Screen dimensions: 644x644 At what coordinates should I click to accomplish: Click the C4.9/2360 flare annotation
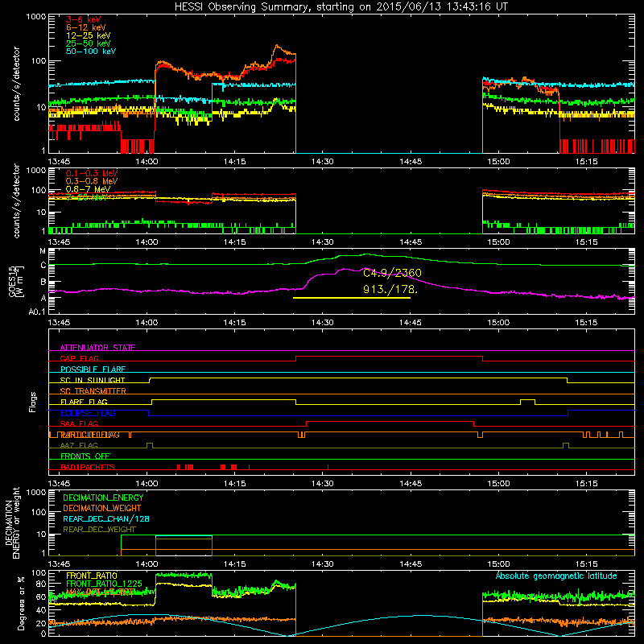tap(392, 273)
